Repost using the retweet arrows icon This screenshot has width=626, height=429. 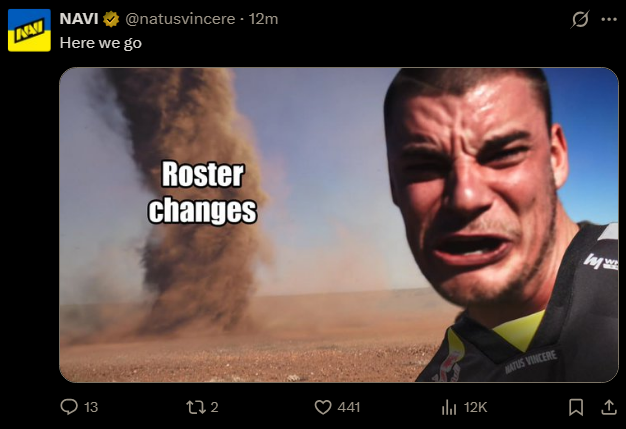coord(196,407)
